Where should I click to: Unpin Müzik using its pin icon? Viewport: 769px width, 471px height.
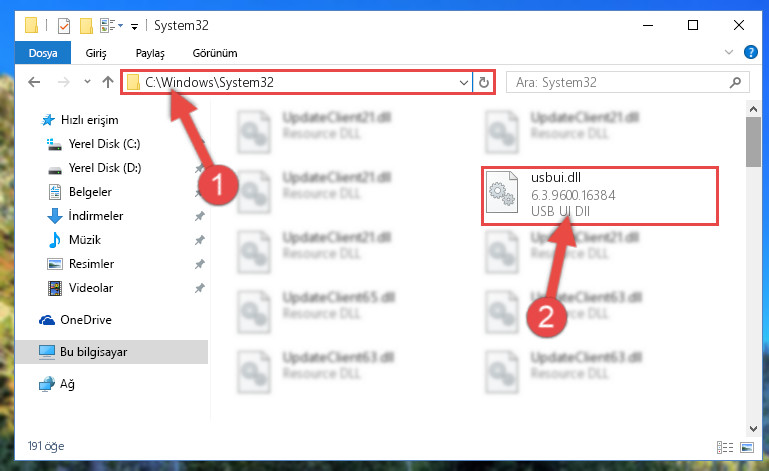click(200, 240)
